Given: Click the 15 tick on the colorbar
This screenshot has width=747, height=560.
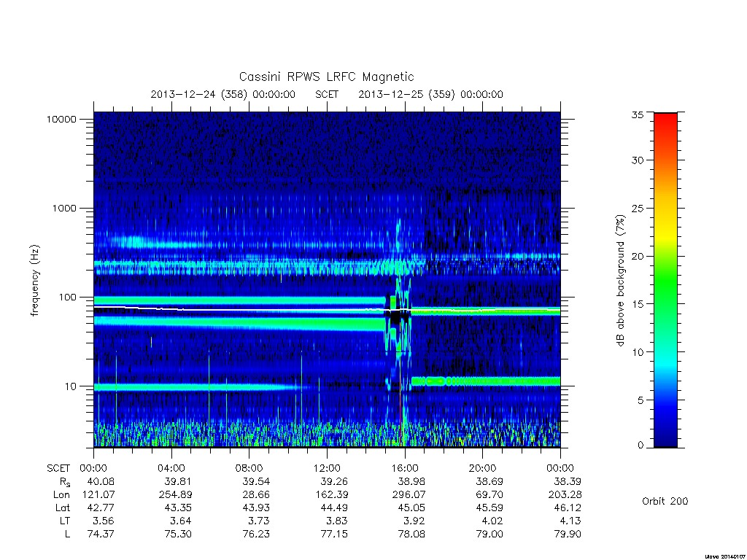Looking at the screenshot, I should pyautogui.click(x=638, y=304).
